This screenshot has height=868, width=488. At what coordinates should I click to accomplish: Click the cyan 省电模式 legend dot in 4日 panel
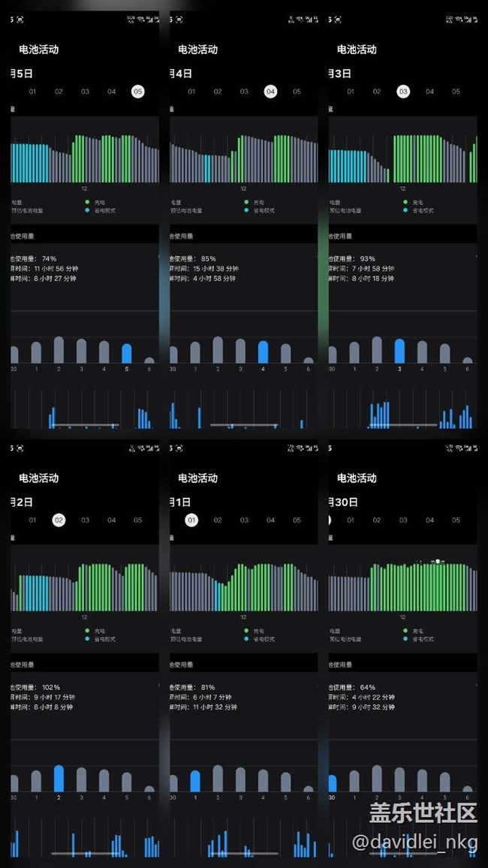[x=246, y=211]
